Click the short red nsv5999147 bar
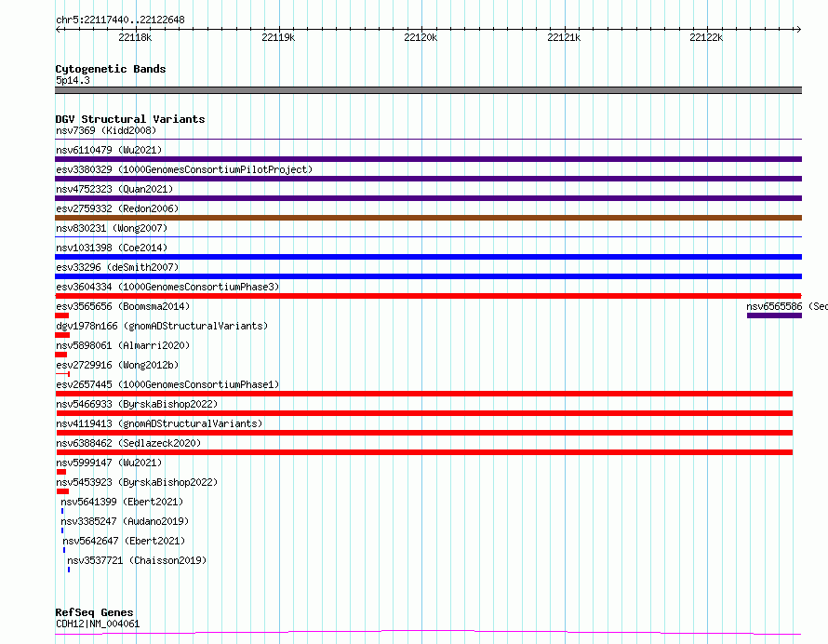This screenshot has width=828, height=644. 61,472
